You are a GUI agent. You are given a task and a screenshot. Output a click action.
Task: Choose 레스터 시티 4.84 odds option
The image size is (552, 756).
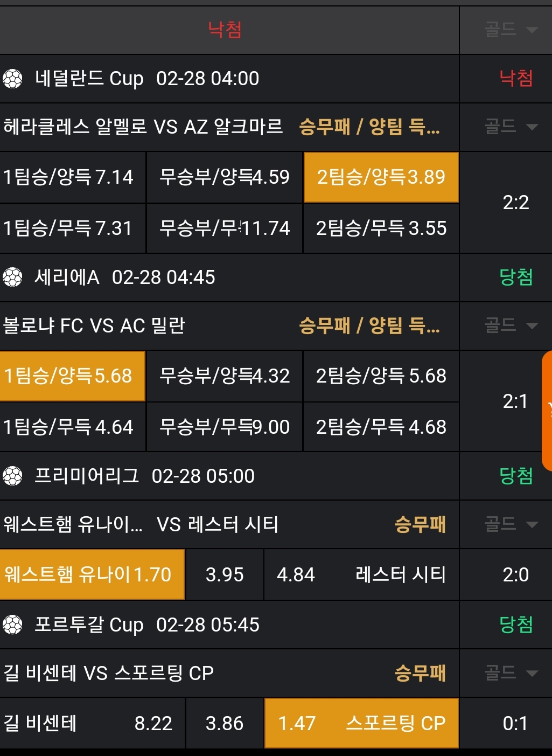pos(361,574)
